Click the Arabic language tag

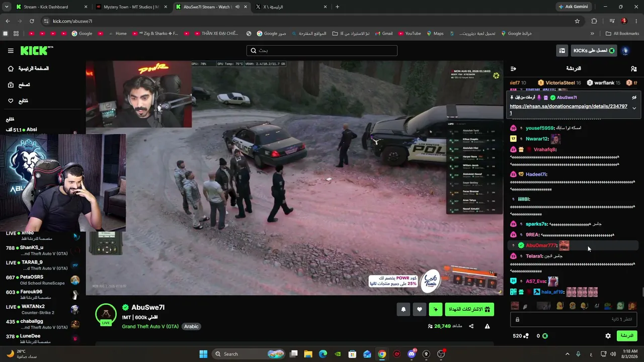tap(191, 326)
